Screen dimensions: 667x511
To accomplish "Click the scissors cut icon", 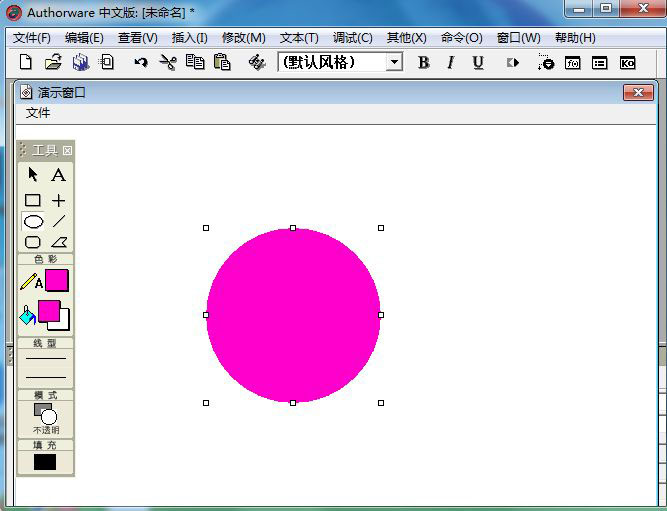I will pos(167,62).
